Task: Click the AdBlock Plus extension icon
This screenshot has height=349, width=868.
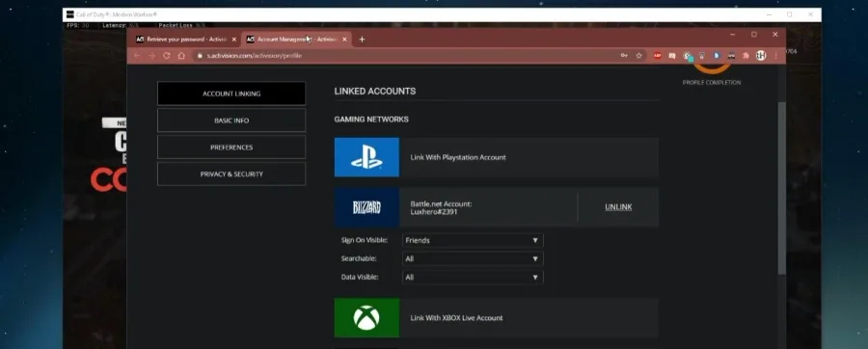Action: pos(657,56)
